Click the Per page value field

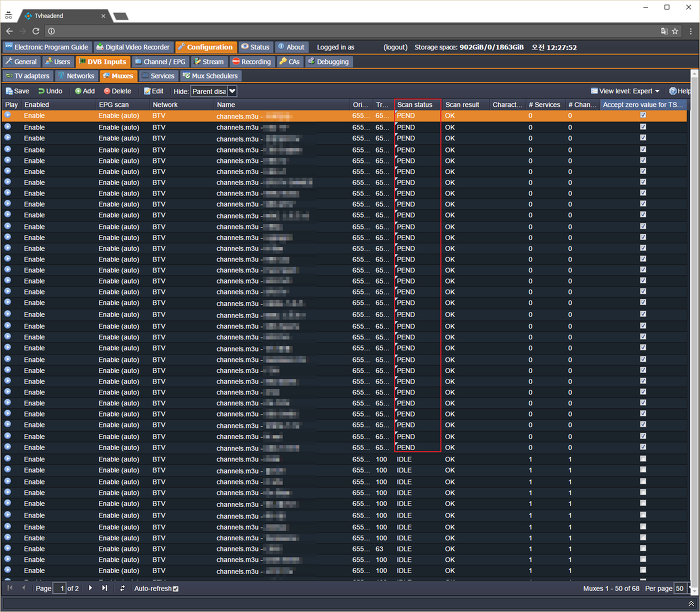click(680, 588)
